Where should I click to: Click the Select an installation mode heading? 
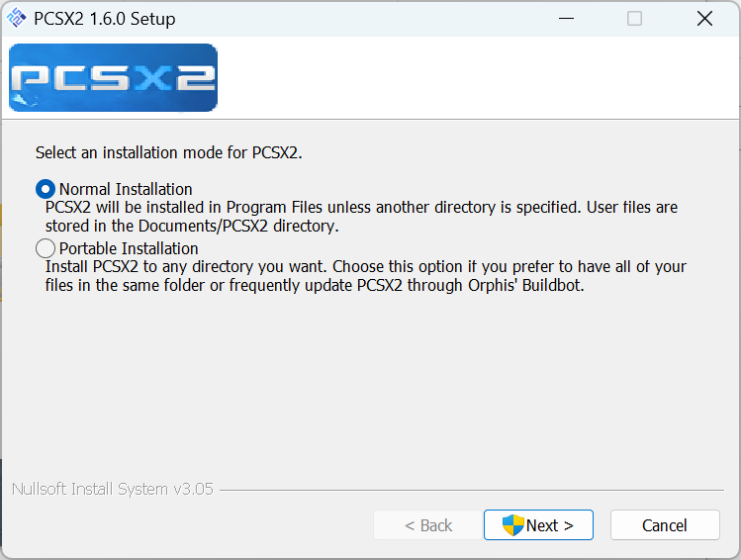click(169, 152)
